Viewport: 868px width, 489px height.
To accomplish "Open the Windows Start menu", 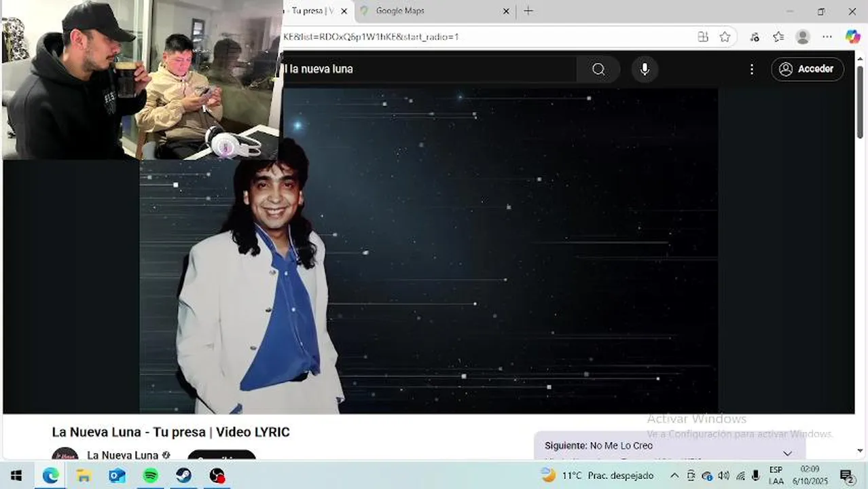I will (16, 475).
